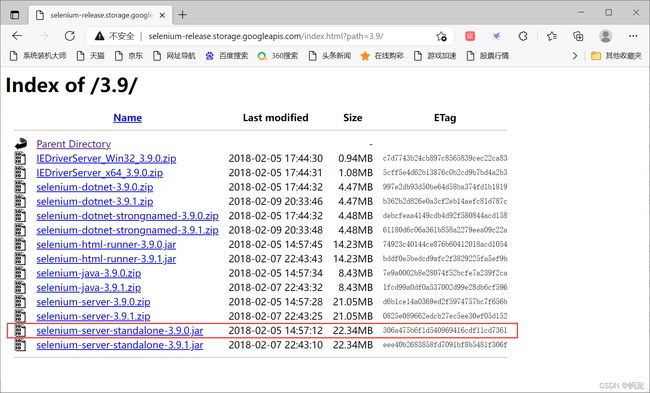The image size is (650, 393).
Task: Open the 天猫 bookmark
Action: coord(90,56)
